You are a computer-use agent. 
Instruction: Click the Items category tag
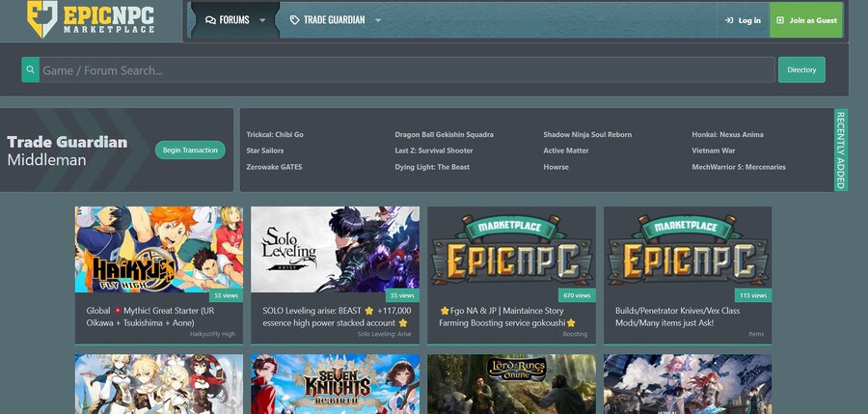[756, 334]
